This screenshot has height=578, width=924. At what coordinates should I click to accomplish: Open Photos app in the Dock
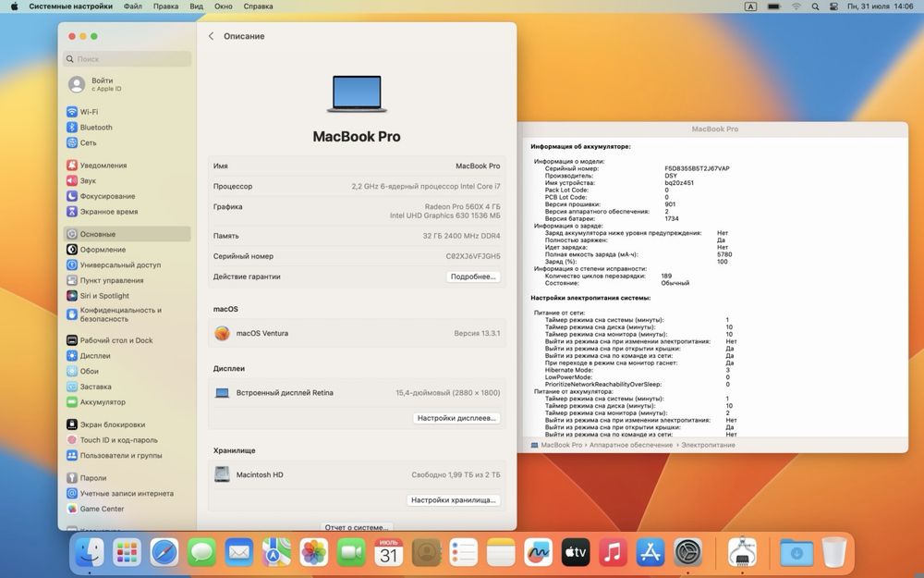(314, 553)
